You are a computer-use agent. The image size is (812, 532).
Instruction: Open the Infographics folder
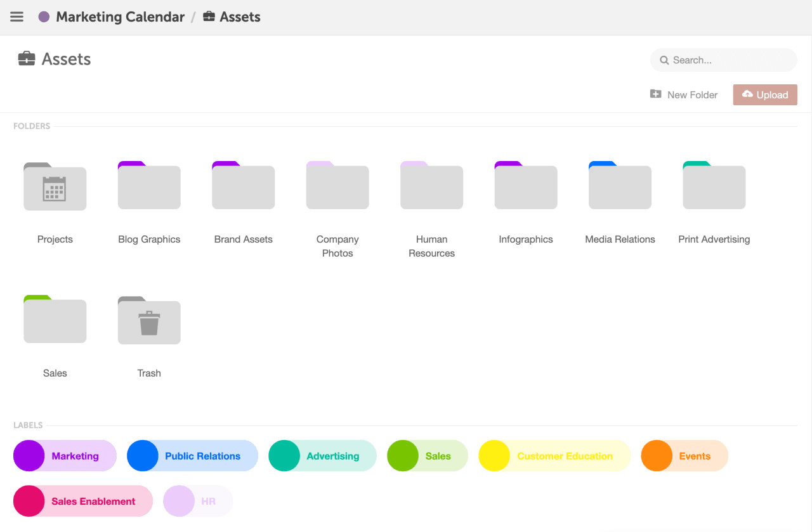click(526, 186)
